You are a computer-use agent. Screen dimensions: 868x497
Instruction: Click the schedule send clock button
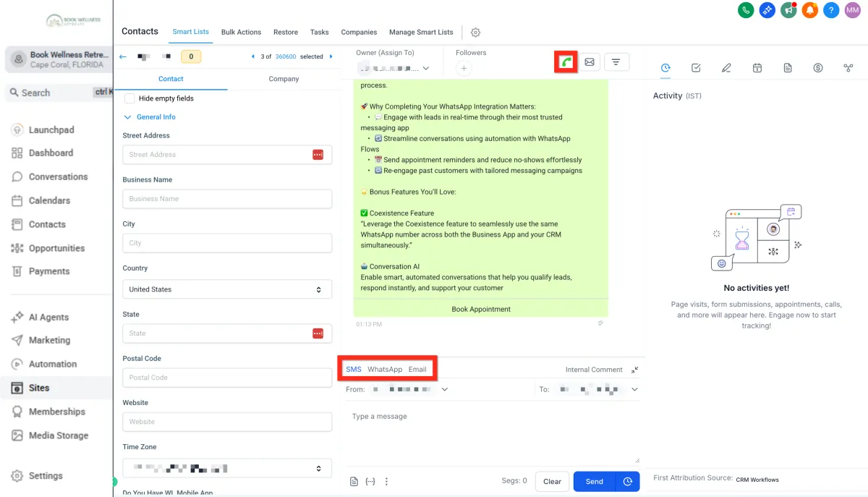tap(628, 482)
